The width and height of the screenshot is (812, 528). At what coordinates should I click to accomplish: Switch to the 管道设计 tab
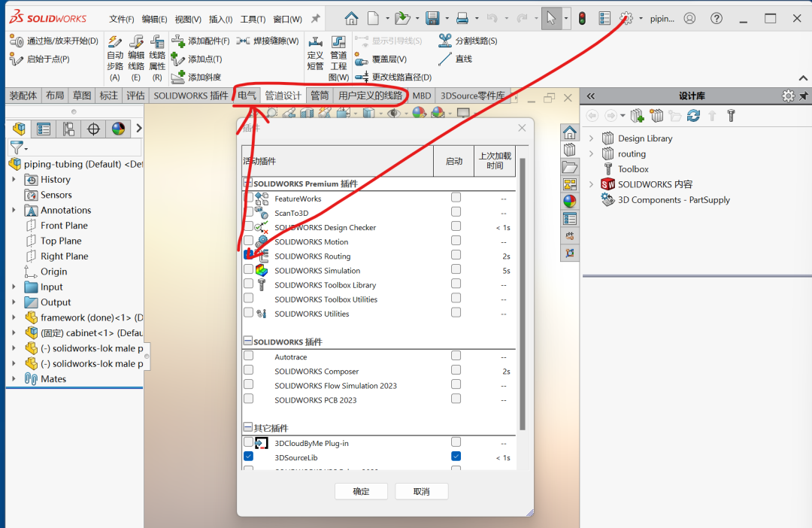tap(283, 96)
